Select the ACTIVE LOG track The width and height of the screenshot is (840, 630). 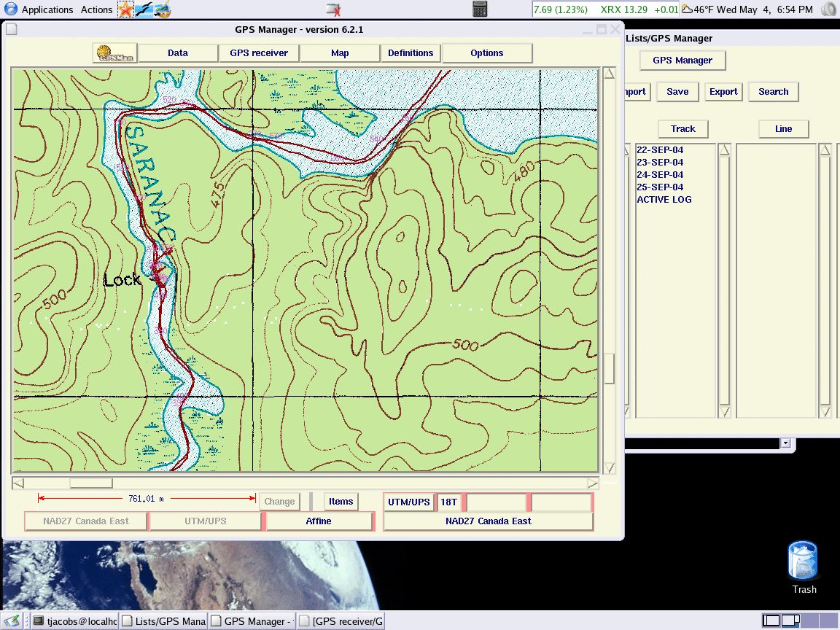click(664, 199)
